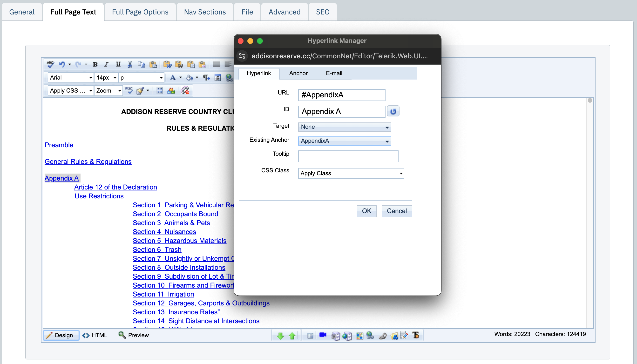Screen dimensions: 637x364
Task: Click the Section 3 Animals & Pets link
Action: (x=171, y=223)
